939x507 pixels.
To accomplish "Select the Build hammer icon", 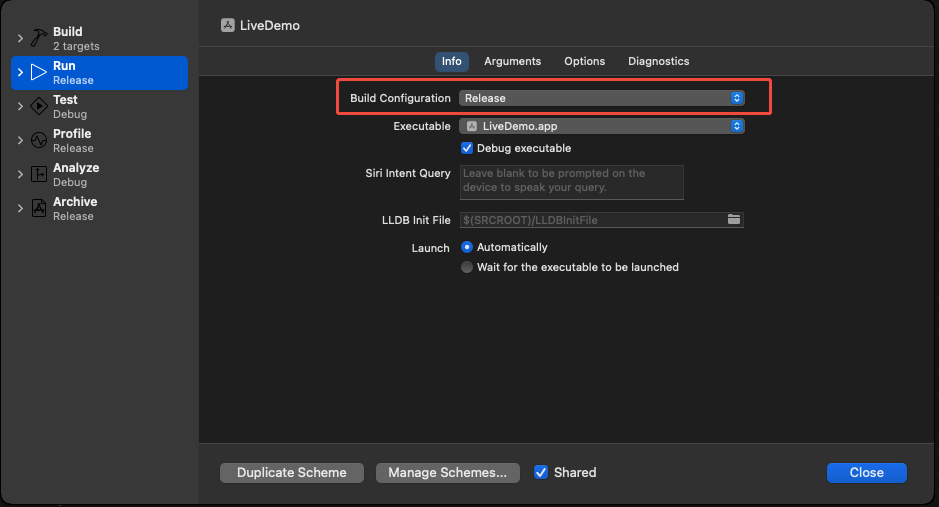I will [x=39, y=38].
